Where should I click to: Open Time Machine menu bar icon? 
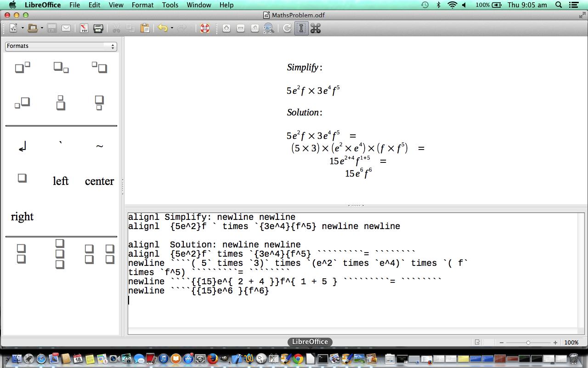pyautogui.click(x=425, y=5)
